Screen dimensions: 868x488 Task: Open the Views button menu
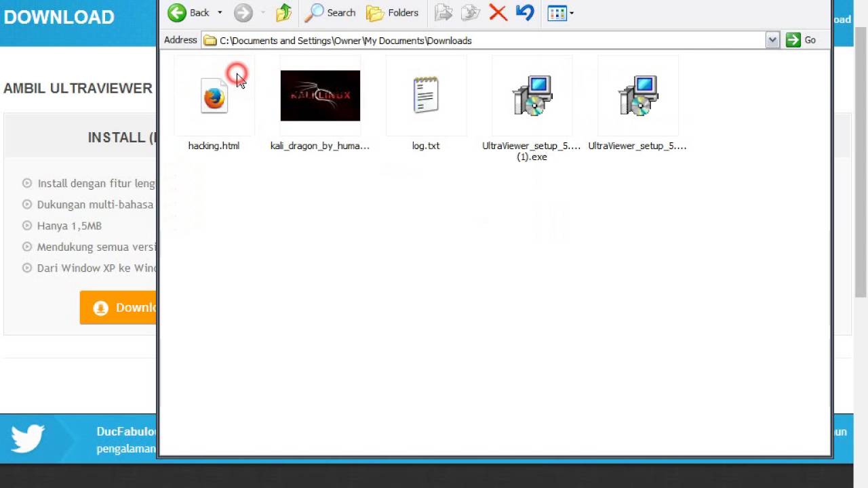560,12
